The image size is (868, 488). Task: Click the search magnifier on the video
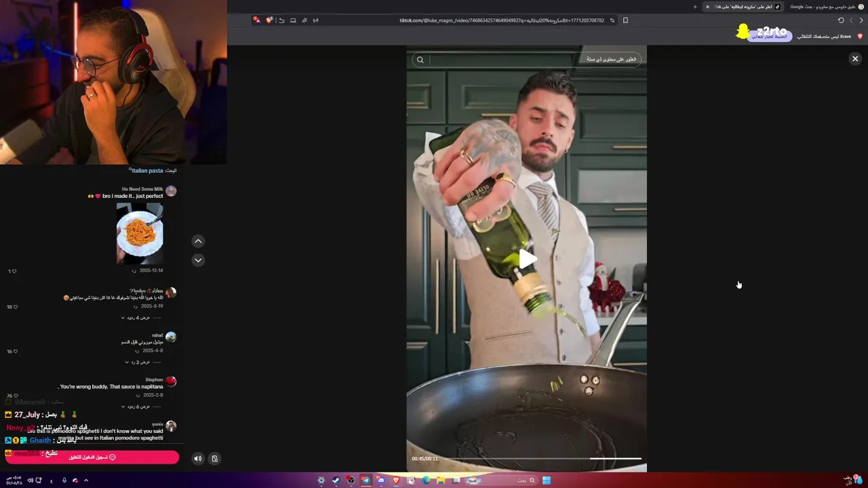pyautogui.click(x=420, y=60)
